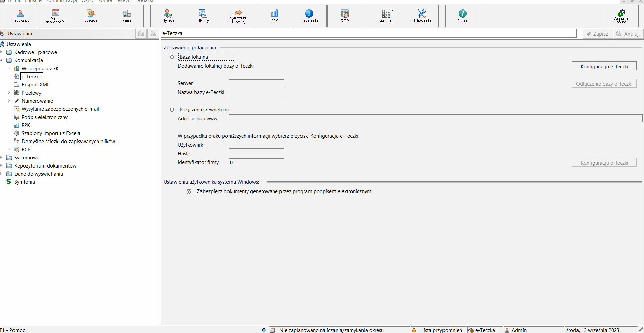Select the Baza lokalna radio button
The image size is (644, 333).
pos(172,57)
